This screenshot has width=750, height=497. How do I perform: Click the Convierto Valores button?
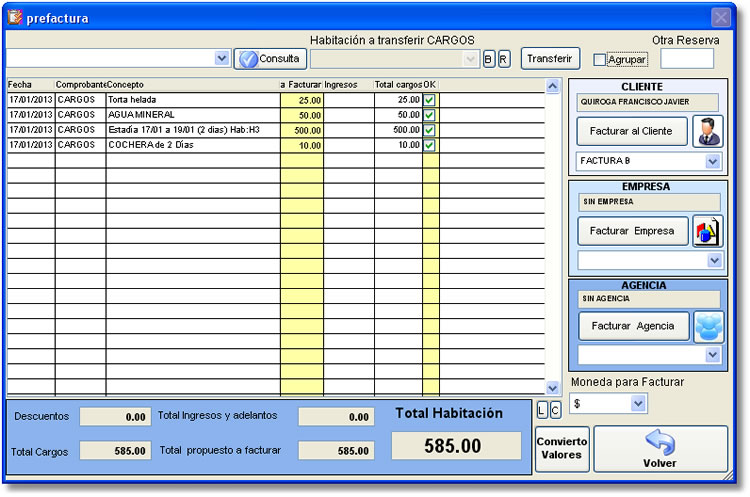(561, 448)
